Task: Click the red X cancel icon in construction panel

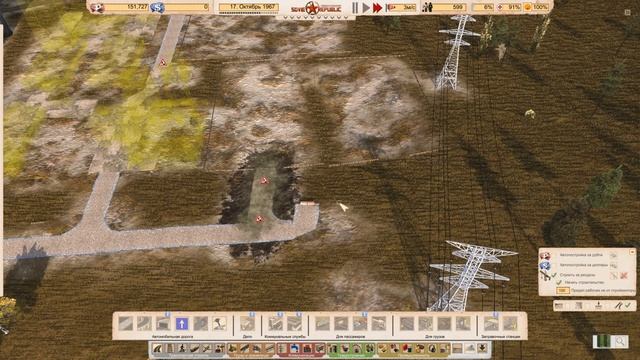Action: 624,276
